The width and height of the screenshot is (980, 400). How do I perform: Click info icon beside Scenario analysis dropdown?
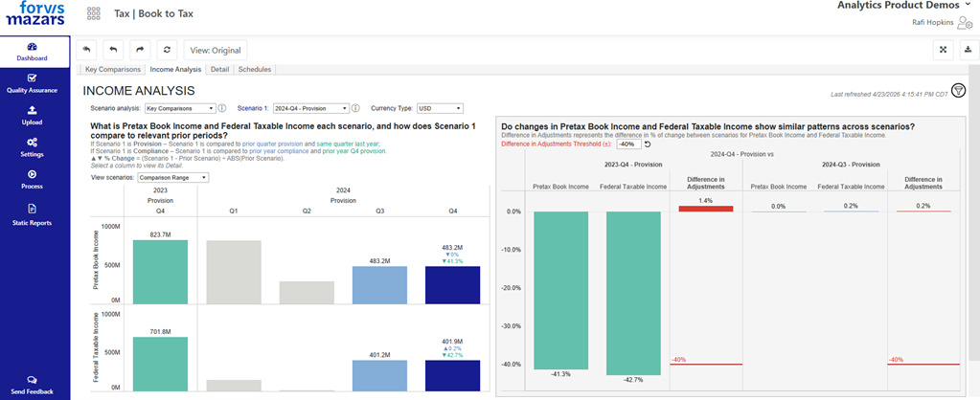pyautogui.click(x=222, y=108)
